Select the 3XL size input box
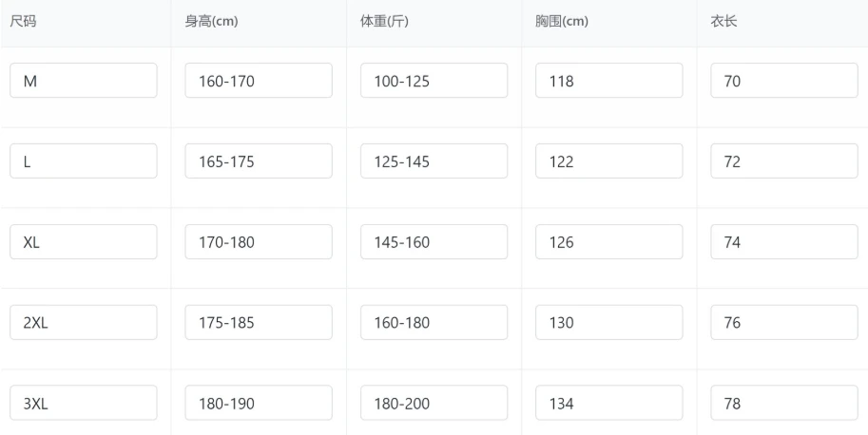 pos(84,403)
